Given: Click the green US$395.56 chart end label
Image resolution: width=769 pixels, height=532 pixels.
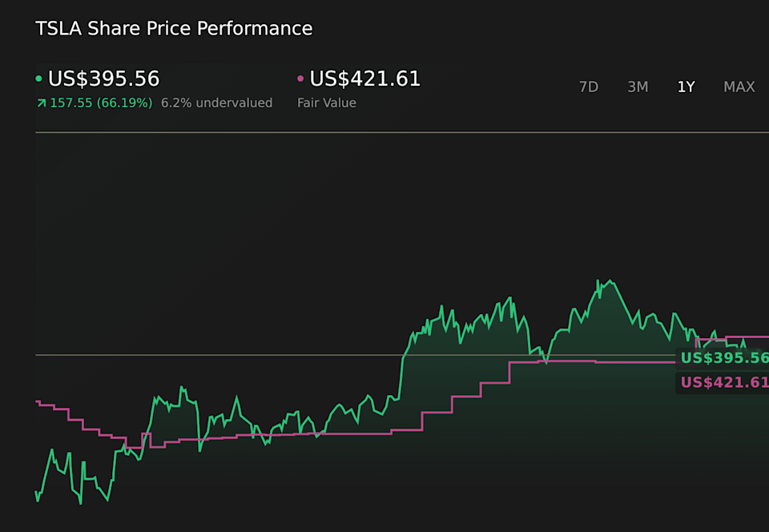Looking at the screenshot, I should (723, 358).
